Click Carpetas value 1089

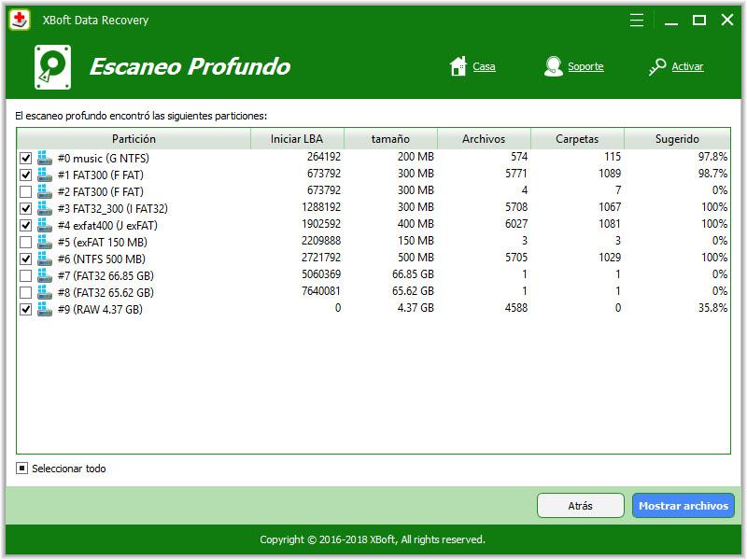pyautogui.click(x=610, y=174)
